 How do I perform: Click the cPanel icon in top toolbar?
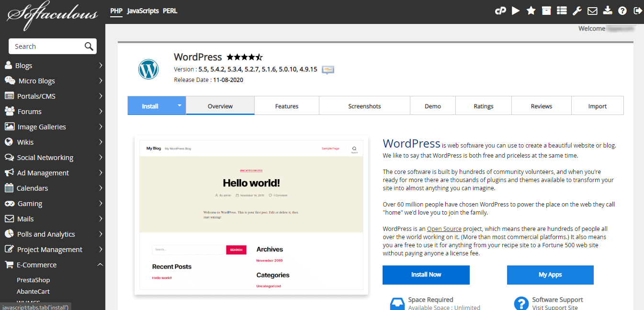(x=500, y=11)
